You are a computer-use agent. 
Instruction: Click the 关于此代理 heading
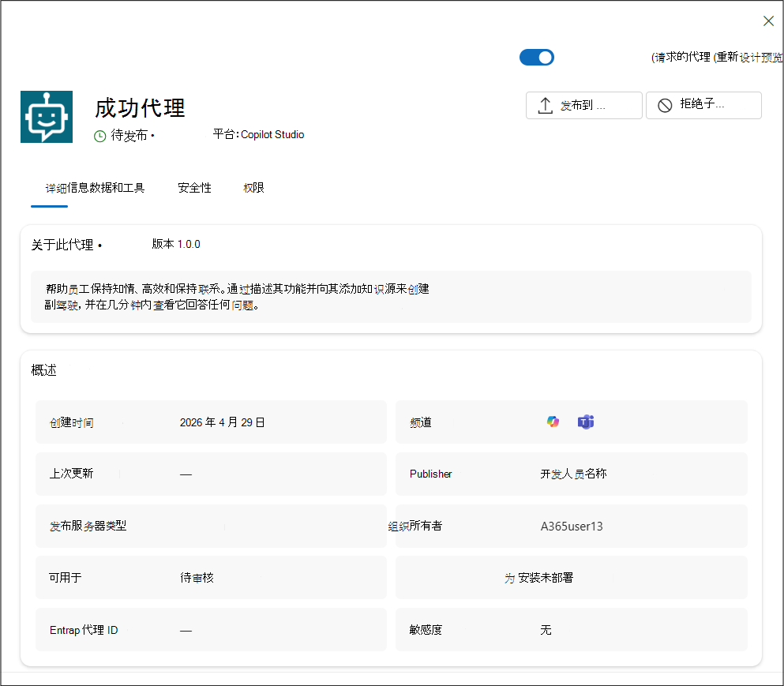pos(62,245)
